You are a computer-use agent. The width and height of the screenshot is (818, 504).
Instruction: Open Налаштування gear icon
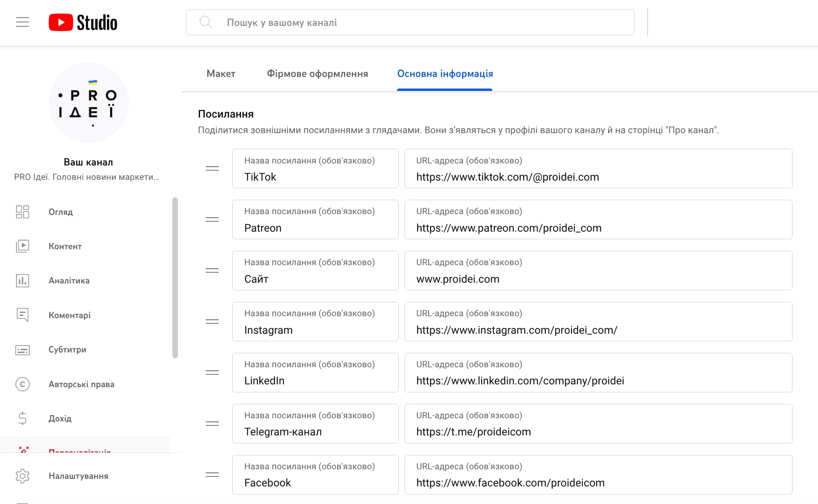click(x=22, y=476)
